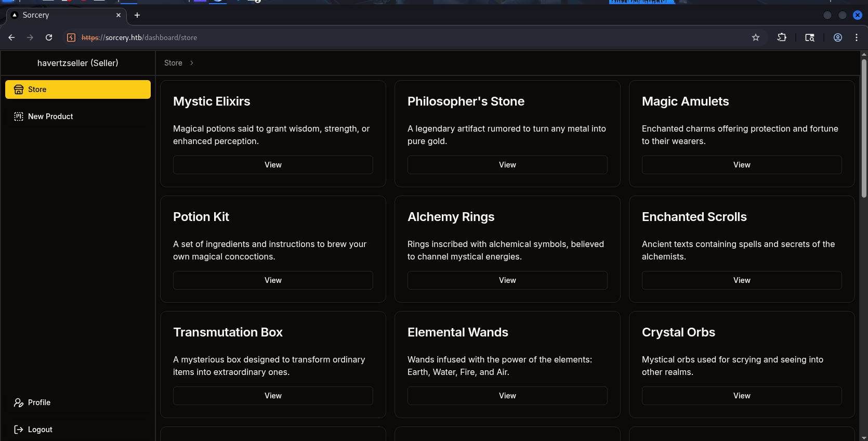868x441 pixels.
Task: View the Philosopher's Stone product
Action: coord(507,165)
